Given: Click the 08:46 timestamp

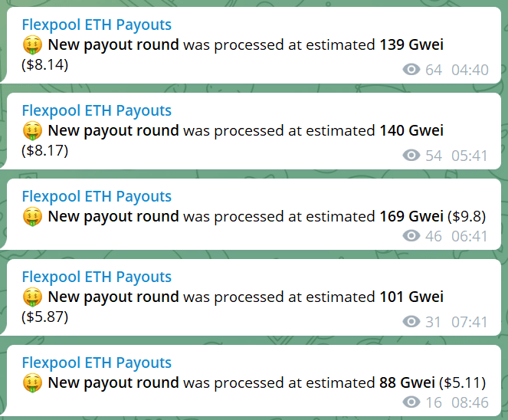Looking at the screenshot, I should tap(470, 402).
